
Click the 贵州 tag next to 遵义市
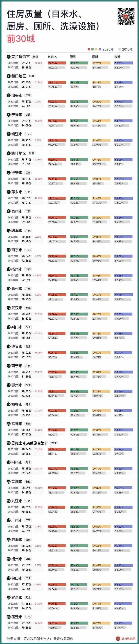click(x=28, y=346)
